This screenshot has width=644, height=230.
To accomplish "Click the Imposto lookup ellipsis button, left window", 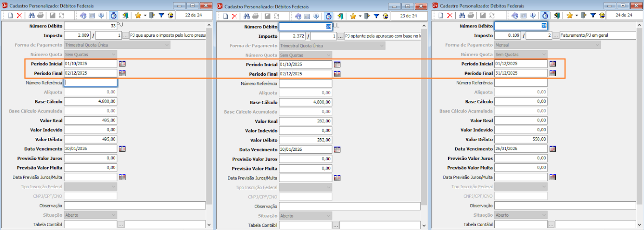I will pyautogui.click(x=126, y=36).
